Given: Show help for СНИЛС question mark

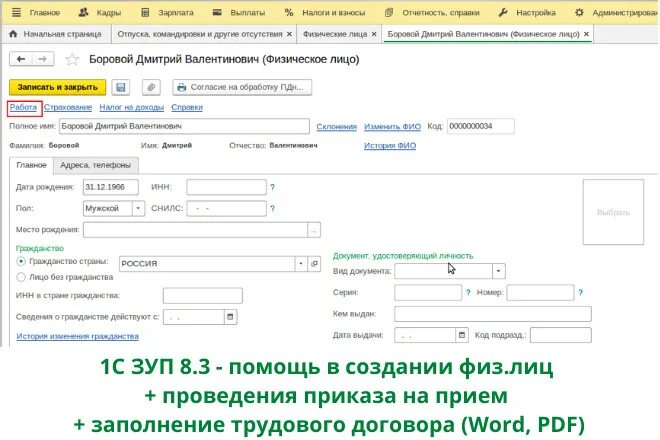Looking at the screenshot, I should point(272,208).
